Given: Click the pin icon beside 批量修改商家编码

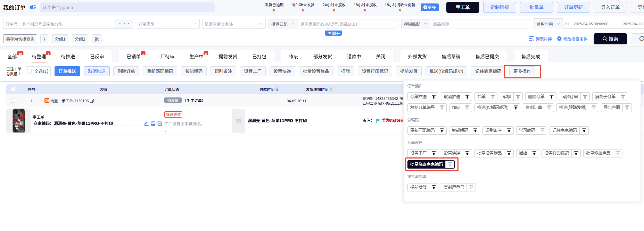Looking at the screenshot, I should click(450, 164).
